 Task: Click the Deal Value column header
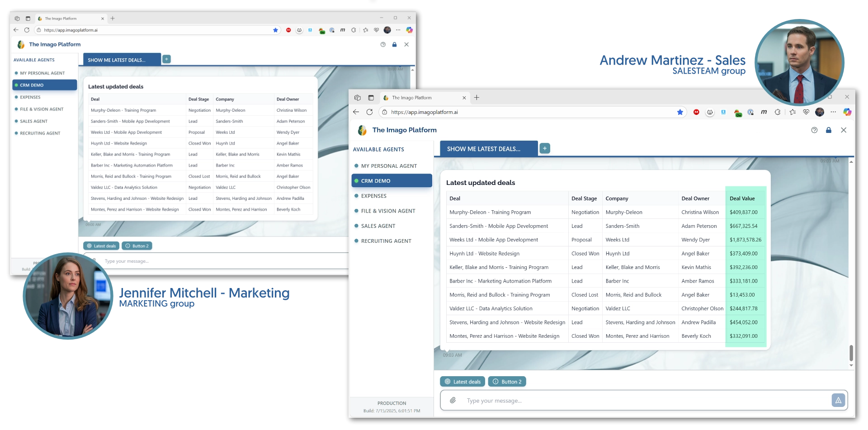tap(742, 198)
